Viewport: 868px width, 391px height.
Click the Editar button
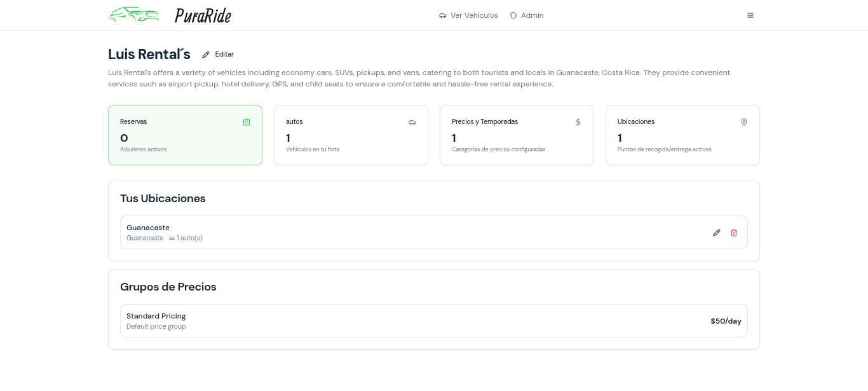(x=218, y=55)
